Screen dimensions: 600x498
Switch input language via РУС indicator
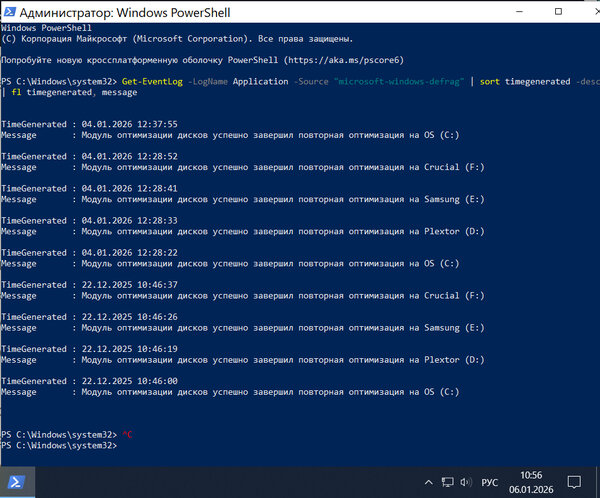pyautogui.click(x=489, y=482)
